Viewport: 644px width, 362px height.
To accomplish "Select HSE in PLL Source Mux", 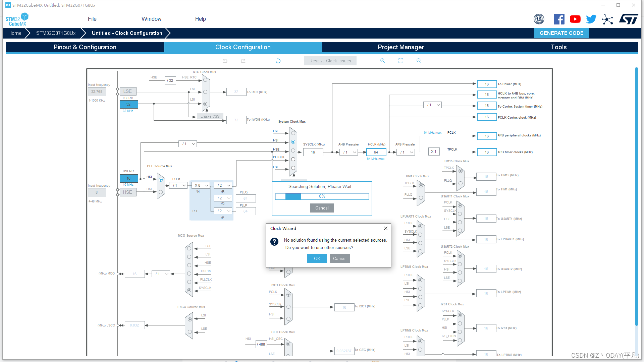I will tap(161, 192).
